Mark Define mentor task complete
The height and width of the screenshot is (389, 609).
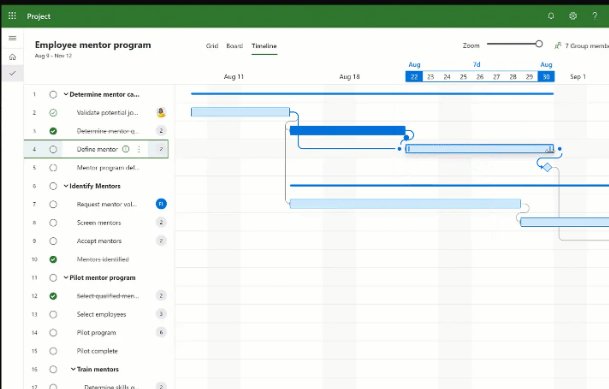pos(53,149)
